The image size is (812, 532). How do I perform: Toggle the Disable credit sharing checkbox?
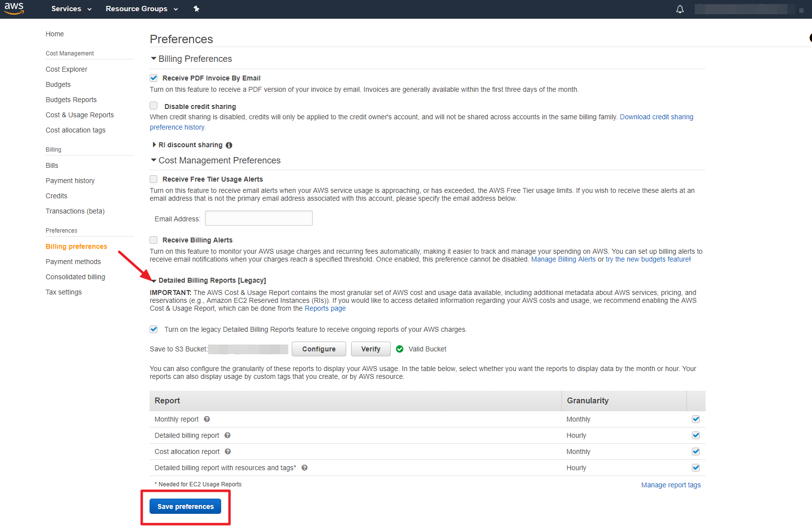click(154, 106)
